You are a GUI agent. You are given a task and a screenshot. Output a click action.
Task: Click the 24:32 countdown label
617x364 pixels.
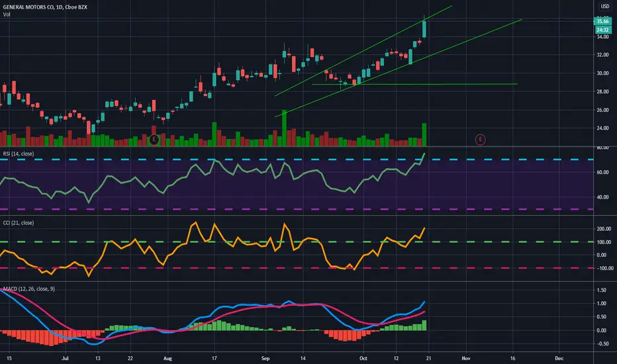click(x=602, y=30)
